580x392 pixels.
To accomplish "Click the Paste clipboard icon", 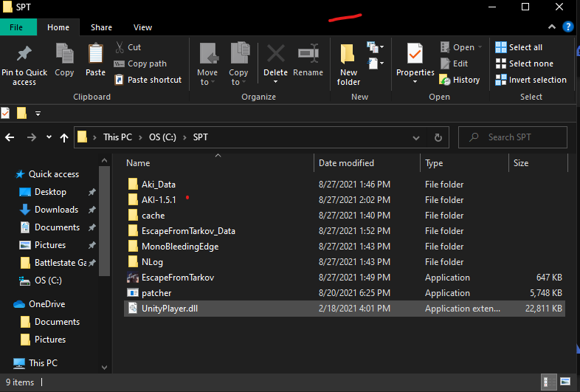I will pyautogui.click(x=95, y=54).
